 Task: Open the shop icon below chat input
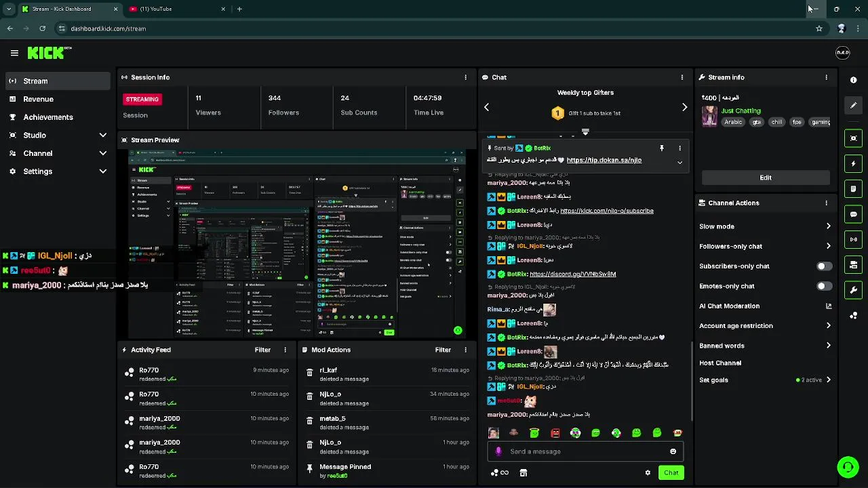click(x=524, y=473)
